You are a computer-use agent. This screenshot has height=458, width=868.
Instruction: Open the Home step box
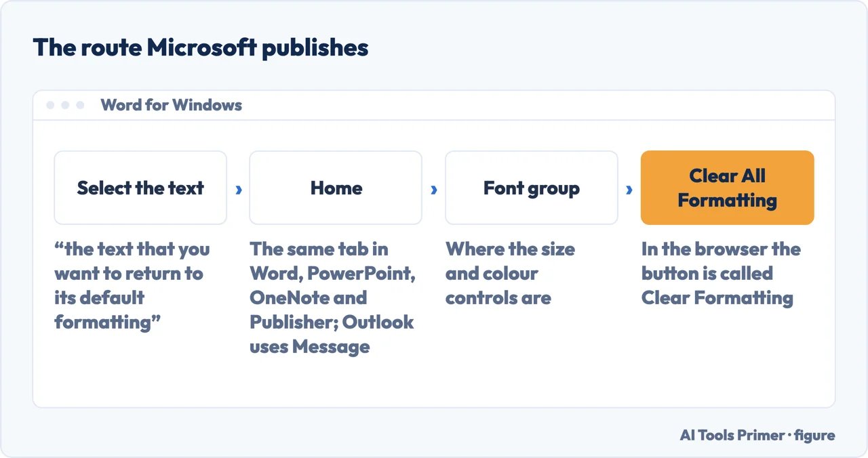click(336, 188)
